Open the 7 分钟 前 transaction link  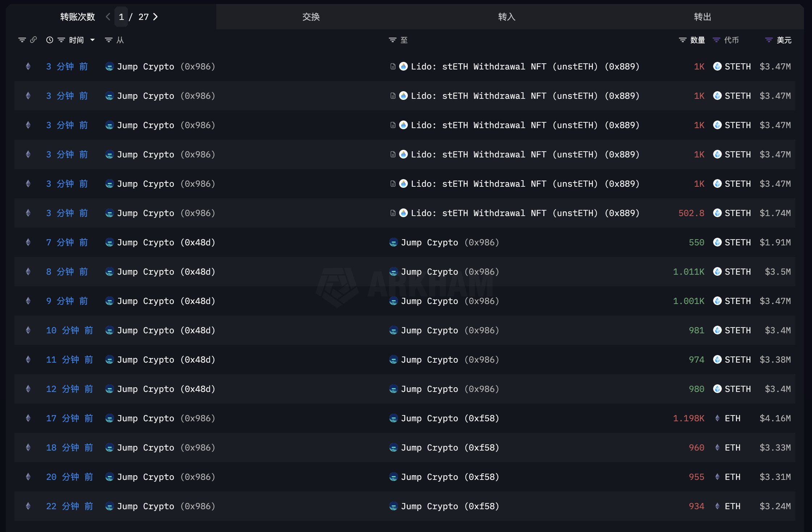tap(67, 242)
